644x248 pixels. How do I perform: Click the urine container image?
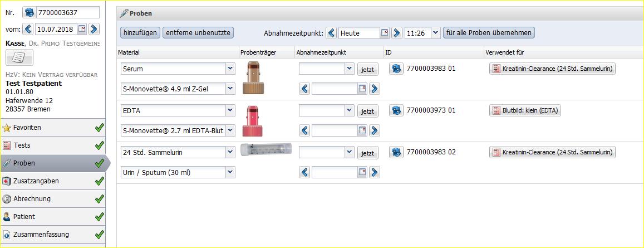coord(266,149)
